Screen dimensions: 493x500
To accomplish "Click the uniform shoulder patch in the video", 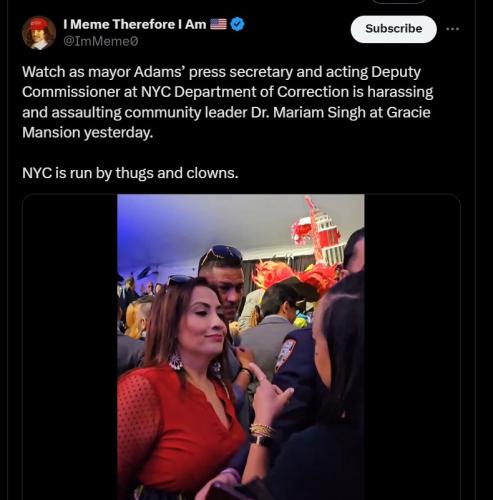I will (286, 353).
